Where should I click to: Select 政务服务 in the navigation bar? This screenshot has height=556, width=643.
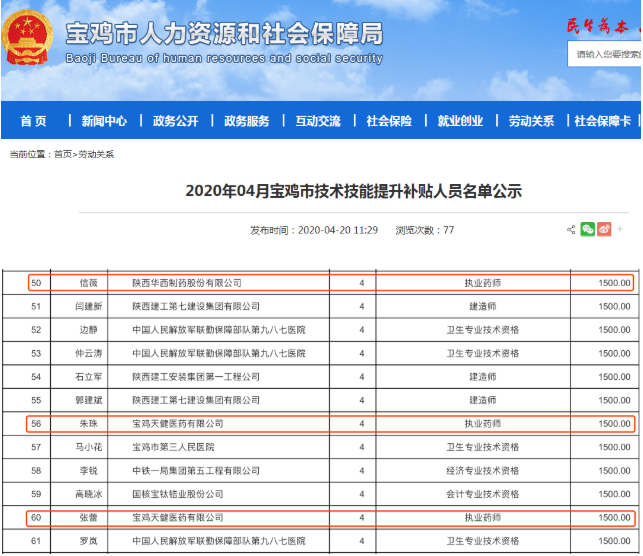coord(246,121)
